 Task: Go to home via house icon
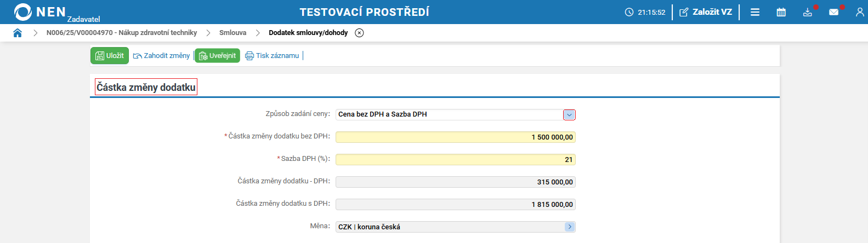tap(18, 33)
